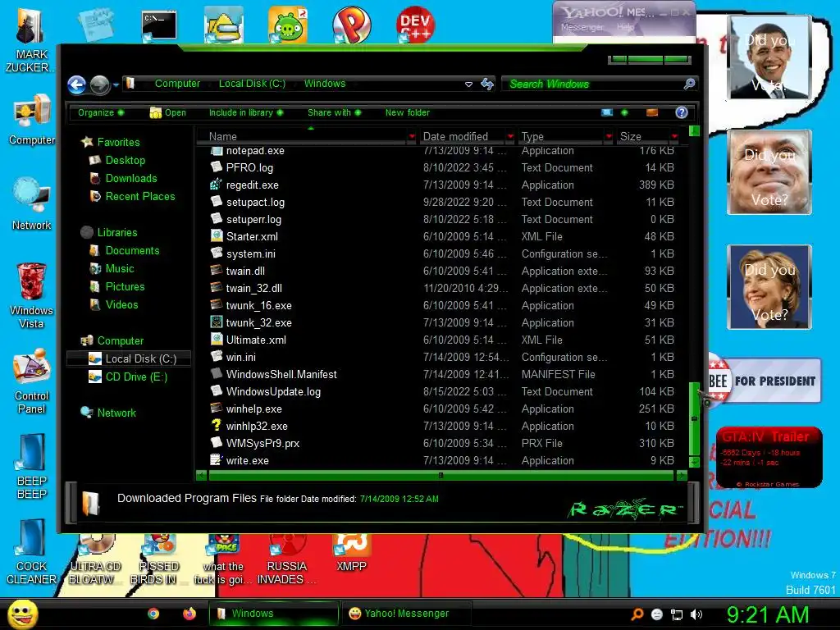Click the Change your view icon
The height and width of the screenshot is (630, 840).
(607, 112)
